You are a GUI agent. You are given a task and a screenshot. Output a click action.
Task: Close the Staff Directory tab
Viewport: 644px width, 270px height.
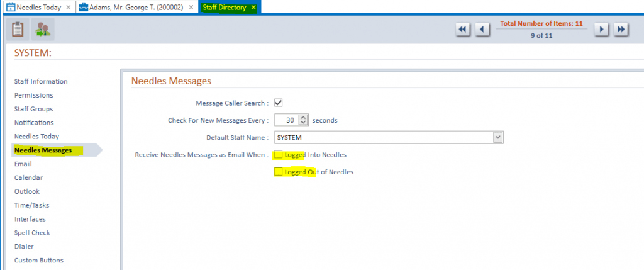(x=253, y=8)
